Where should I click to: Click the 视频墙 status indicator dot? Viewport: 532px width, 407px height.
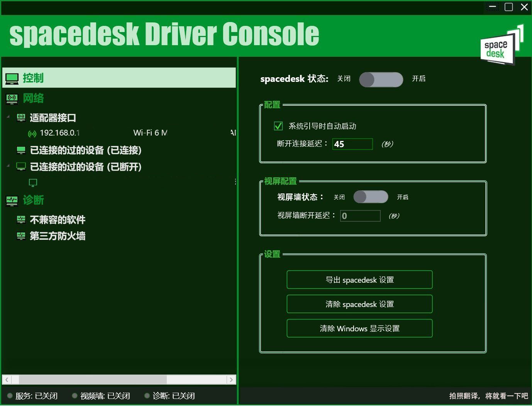point(75,396)
